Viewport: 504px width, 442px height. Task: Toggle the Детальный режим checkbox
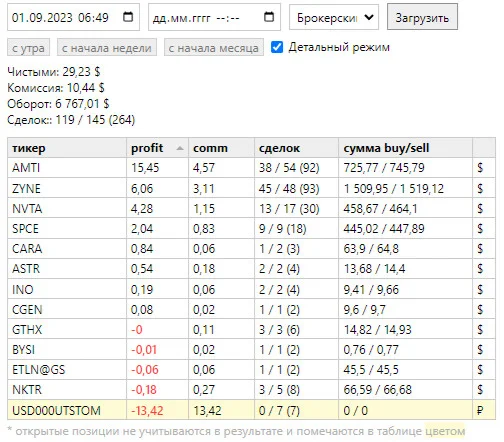[277, 47]
